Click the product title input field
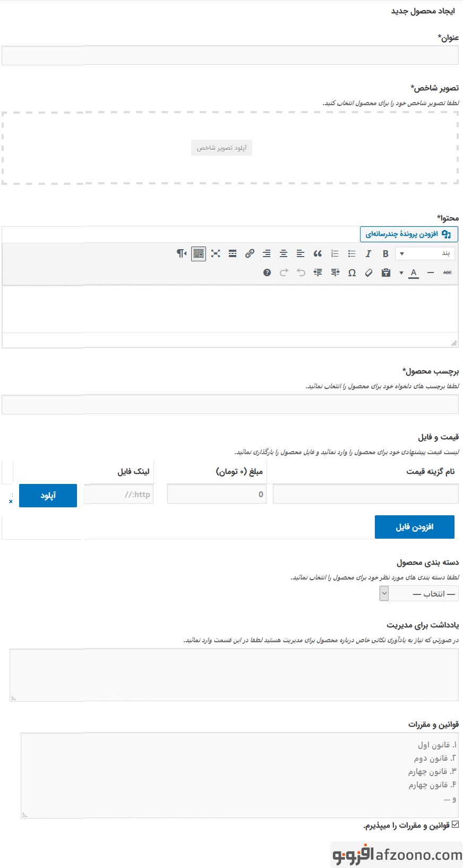The height and width of the screenshot is (868, 463). coord(230,55)
